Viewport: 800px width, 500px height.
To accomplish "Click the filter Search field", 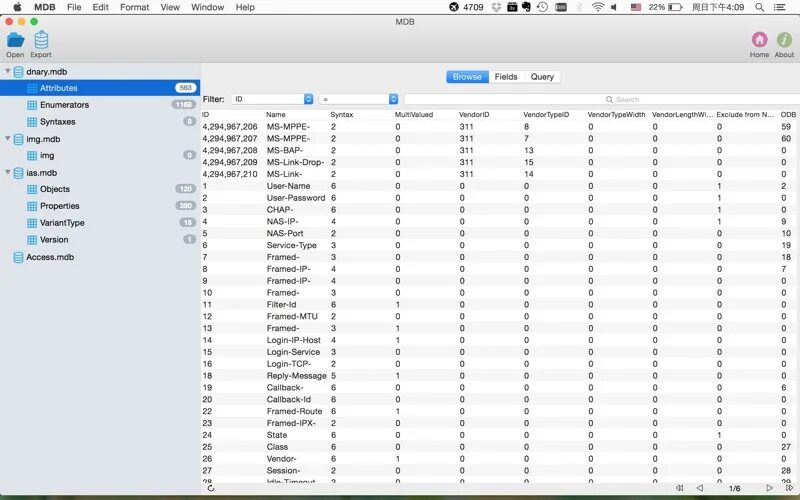I will pos(602,99).
